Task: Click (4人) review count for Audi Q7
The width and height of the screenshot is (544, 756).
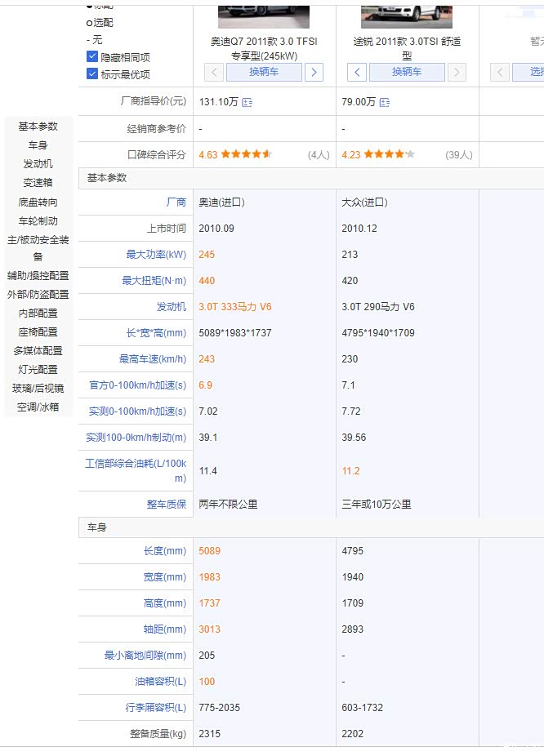Action: coord(319,155)
